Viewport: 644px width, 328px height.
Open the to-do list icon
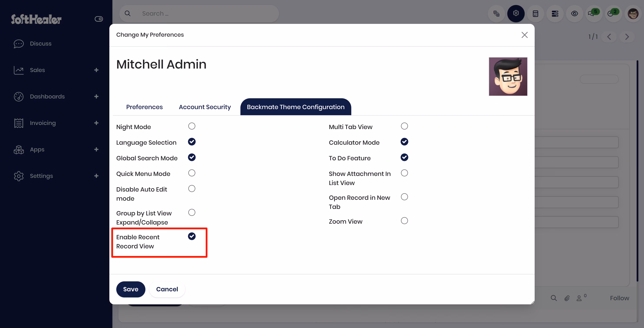click(555, 13)
